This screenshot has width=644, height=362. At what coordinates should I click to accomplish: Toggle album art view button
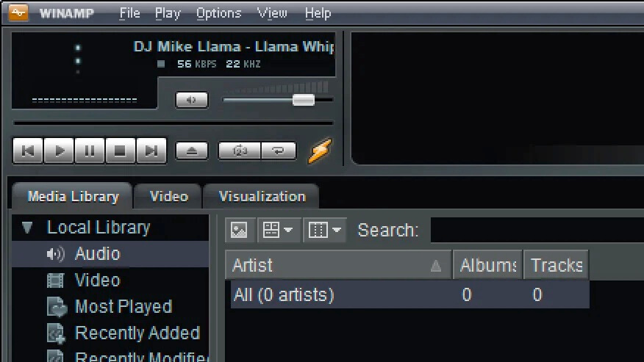pyautogui.click(x=240, y=230)
